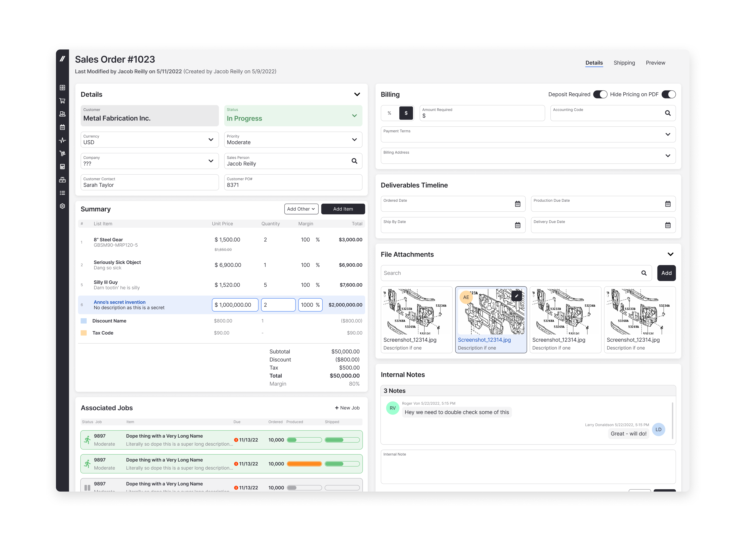
Task: Toggle Deposit Required switch
Action: (600, 94)
